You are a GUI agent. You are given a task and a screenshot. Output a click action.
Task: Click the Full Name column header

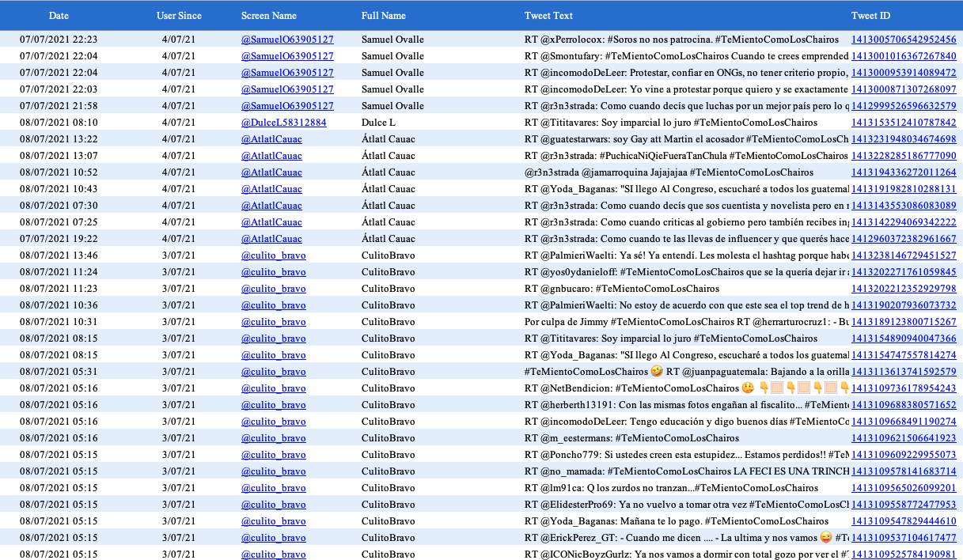tap(384, 16)
